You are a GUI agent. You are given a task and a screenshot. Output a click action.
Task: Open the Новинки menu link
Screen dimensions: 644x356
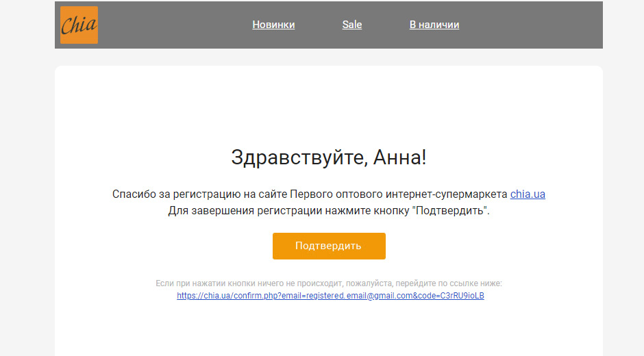click(x=273, y=25)
